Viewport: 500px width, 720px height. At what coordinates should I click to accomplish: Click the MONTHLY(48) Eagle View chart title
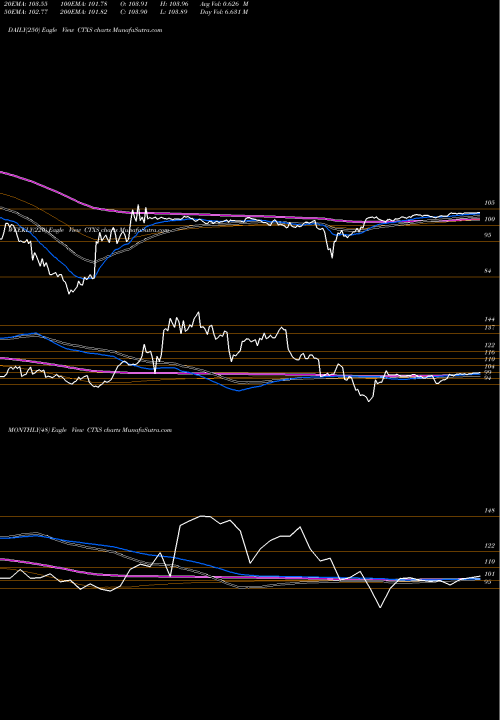click(90, 430)
